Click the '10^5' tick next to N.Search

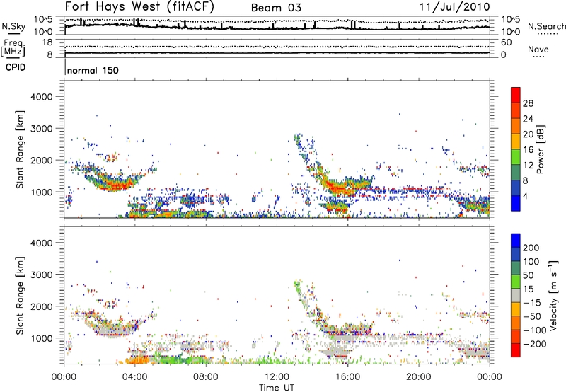coord(510,20)
